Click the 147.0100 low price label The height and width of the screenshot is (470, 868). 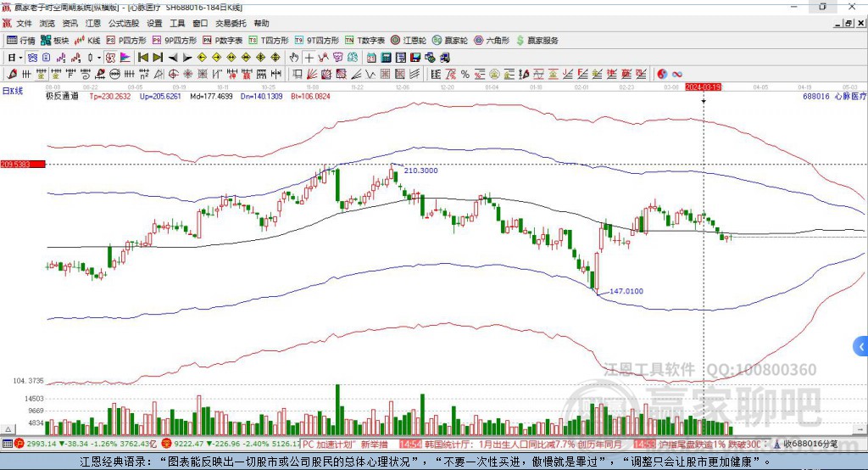[626, 291]
